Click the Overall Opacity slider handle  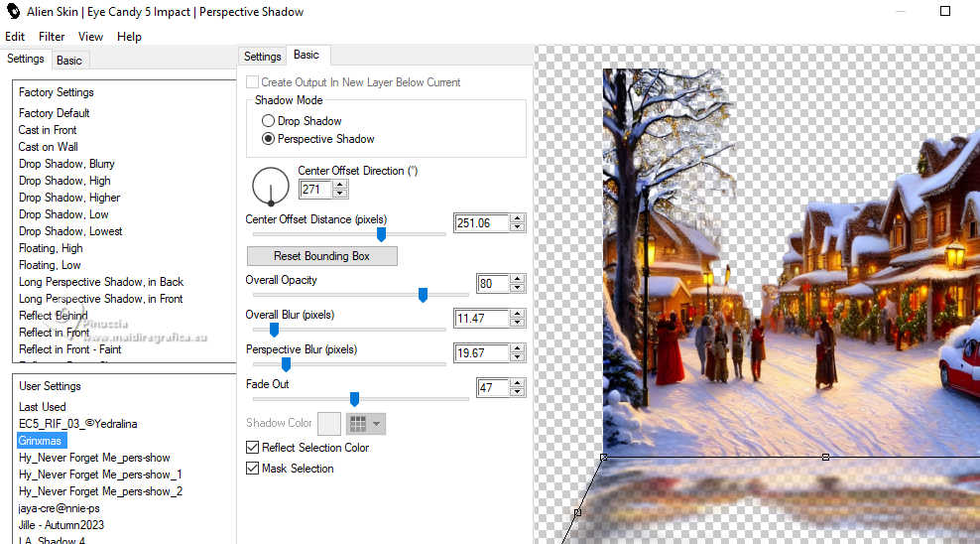[424, 295]
